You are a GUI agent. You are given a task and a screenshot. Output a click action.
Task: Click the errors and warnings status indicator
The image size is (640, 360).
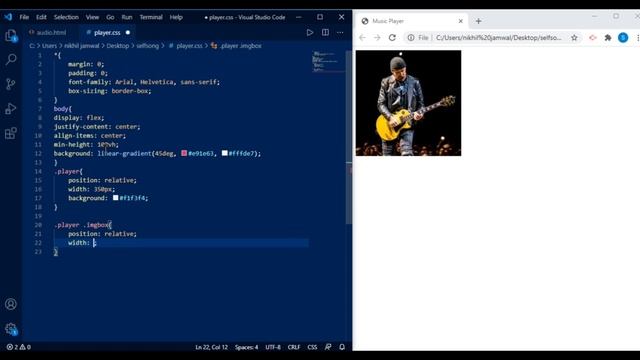[x=19, y=347]
